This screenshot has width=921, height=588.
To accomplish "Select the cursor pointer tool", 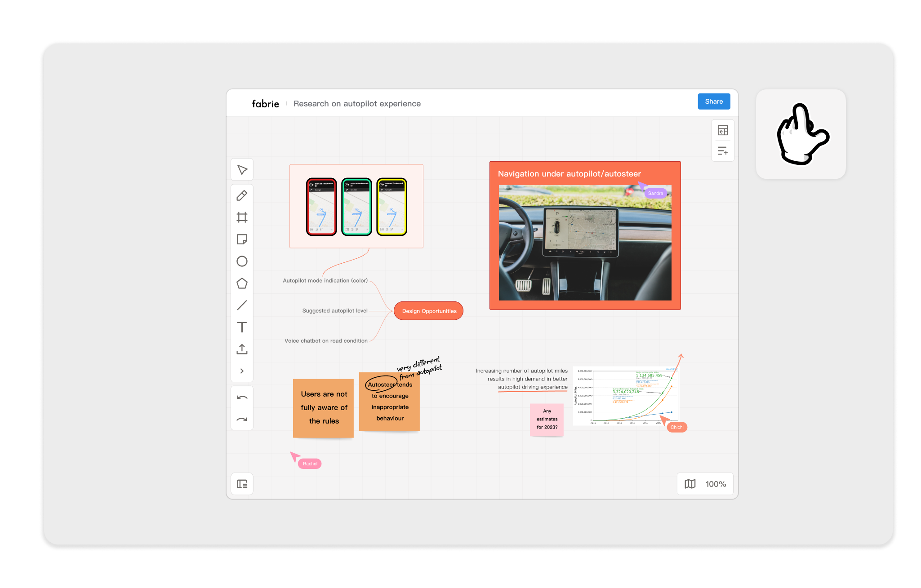I will (x=242, y=170).
